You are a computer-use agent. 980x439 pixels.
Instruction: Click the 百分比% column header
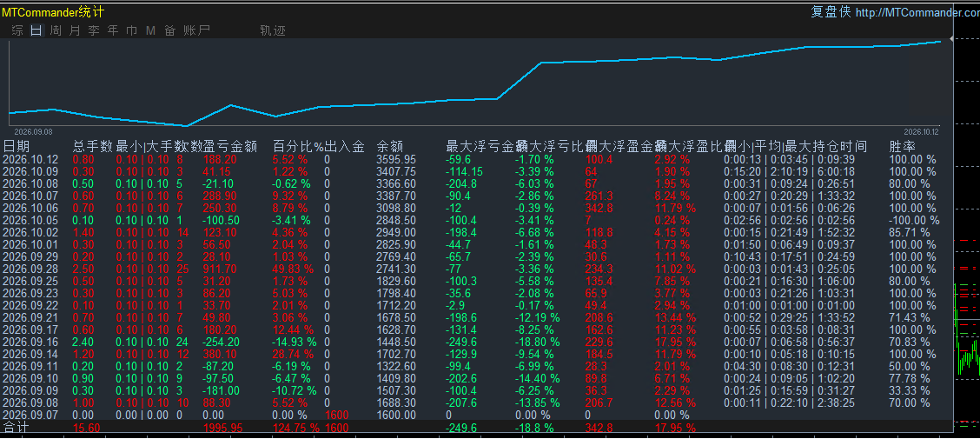coord(298,146)
